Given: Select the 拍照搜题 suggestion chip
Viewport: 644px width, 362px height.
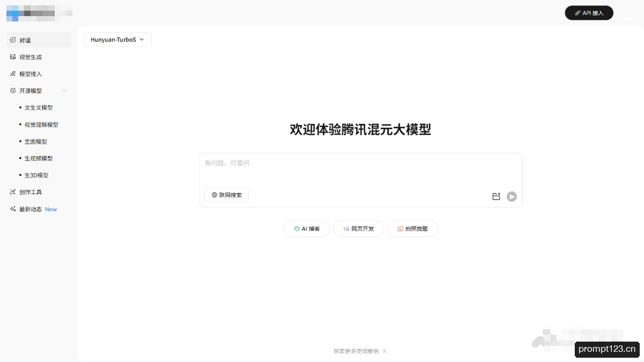Looking at the screenshot, I should (412, 229).
